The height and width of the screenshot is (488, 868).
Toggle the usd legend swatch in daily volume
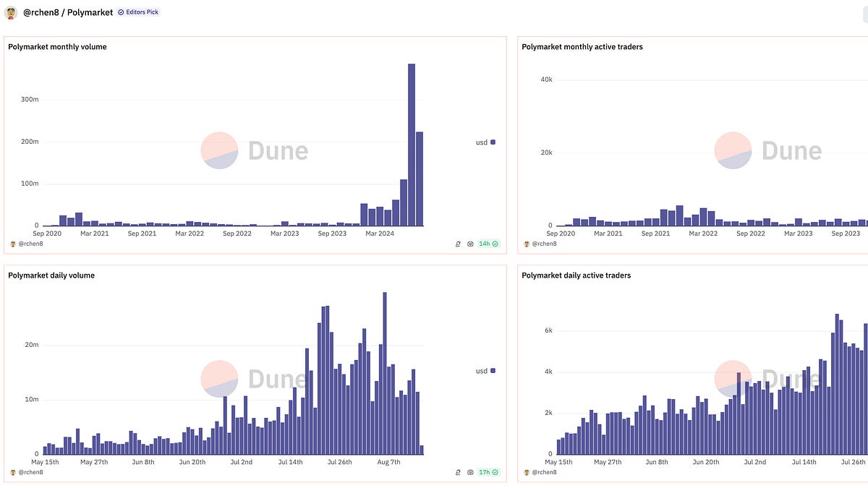point(493,371)
